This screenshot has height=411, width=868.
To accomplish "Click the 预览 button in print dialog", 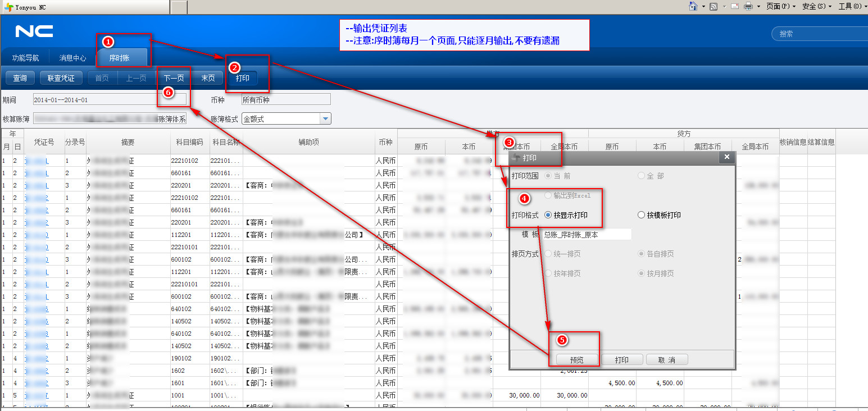I will point(576,360).
